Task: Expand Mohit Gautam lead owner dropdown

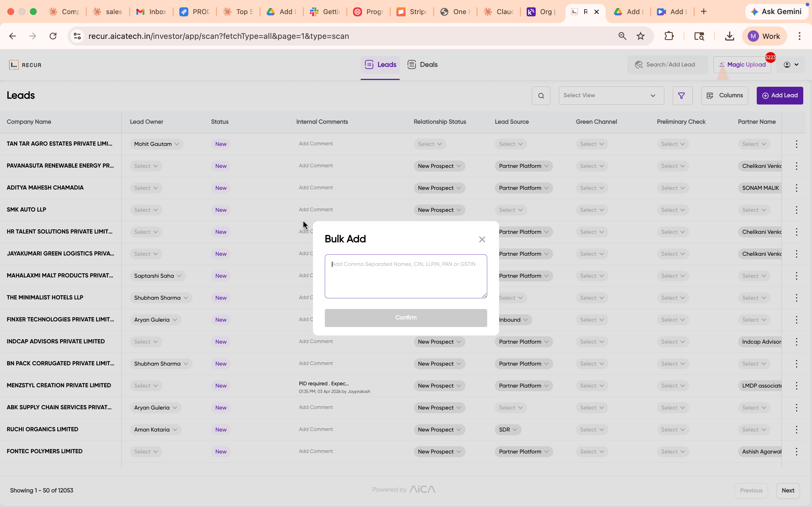Action: point(177,144)
